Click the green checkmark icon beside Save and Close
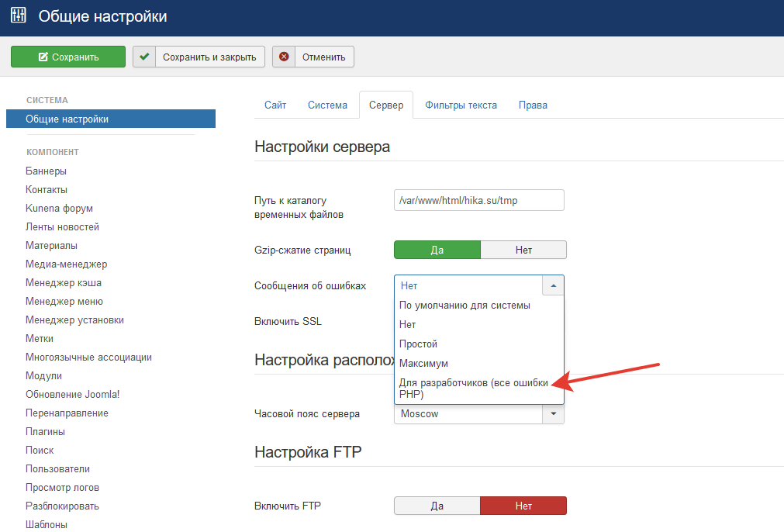Viewport: 784px width, 532px height. [x=144, y=57]
